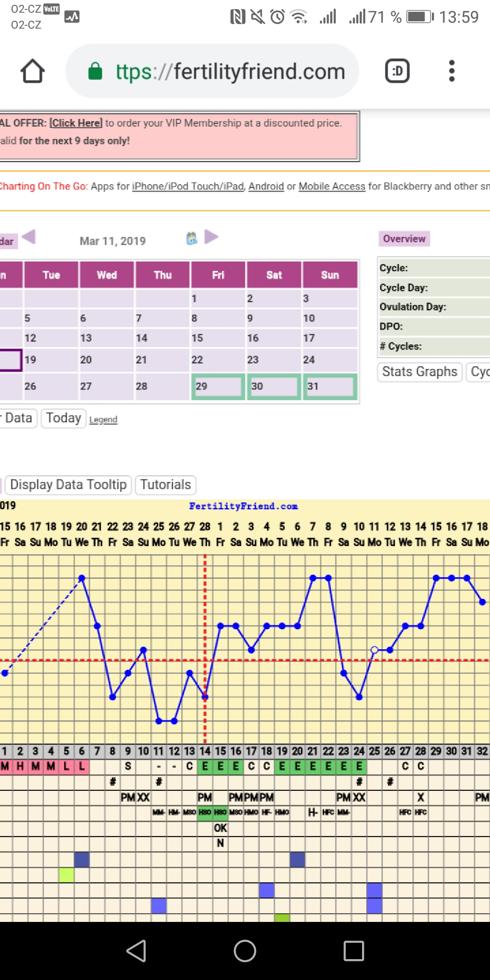Select March 29 on the calendar
The image size is (490, 980).
click(218, 387)
